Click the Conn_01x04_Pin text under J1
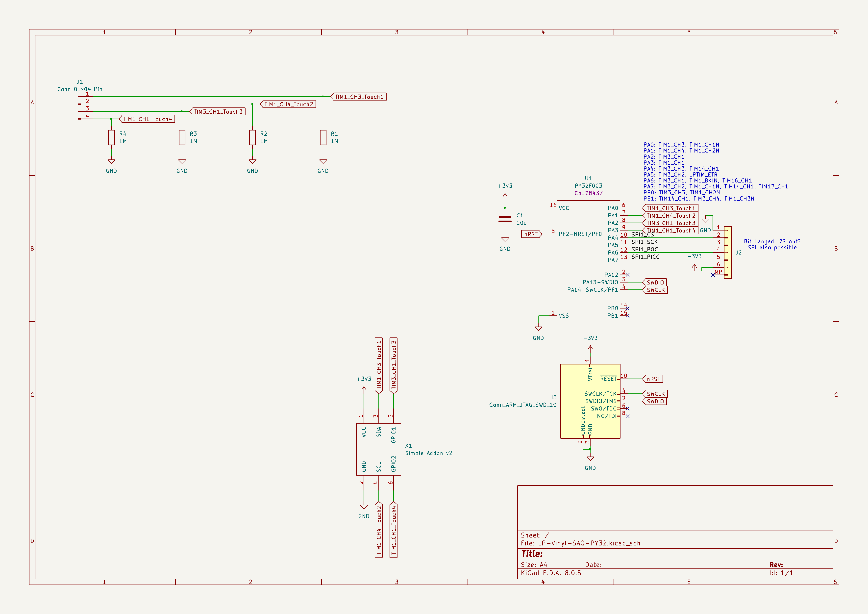The height and width of the screenshot is (614, 868). tap(80, 89)
